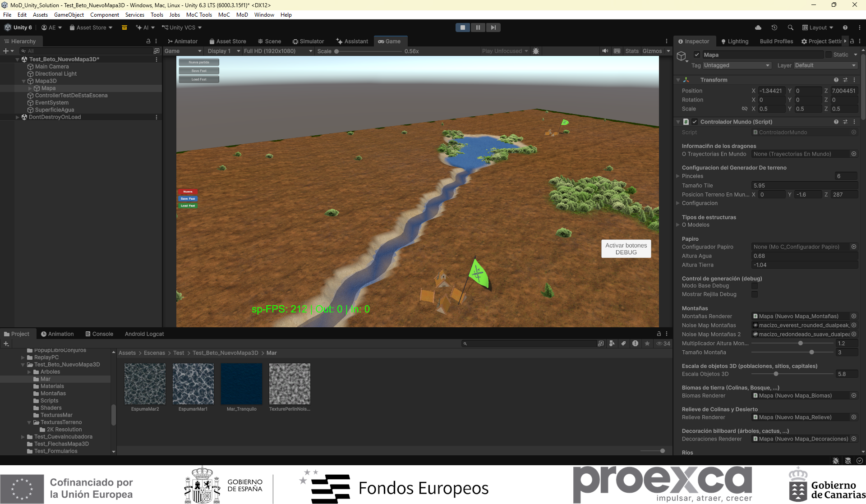Open the GameObject icon selector in the Inspector
The height and width of the screenshot is (504, 866).
682,56
